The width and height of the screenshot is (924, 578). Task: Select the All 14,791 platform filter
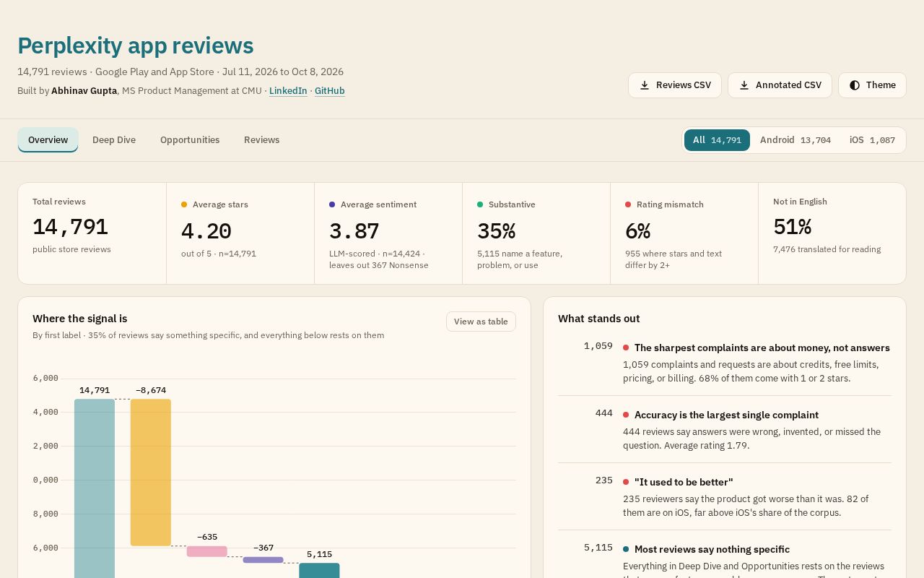pos(717,140)
